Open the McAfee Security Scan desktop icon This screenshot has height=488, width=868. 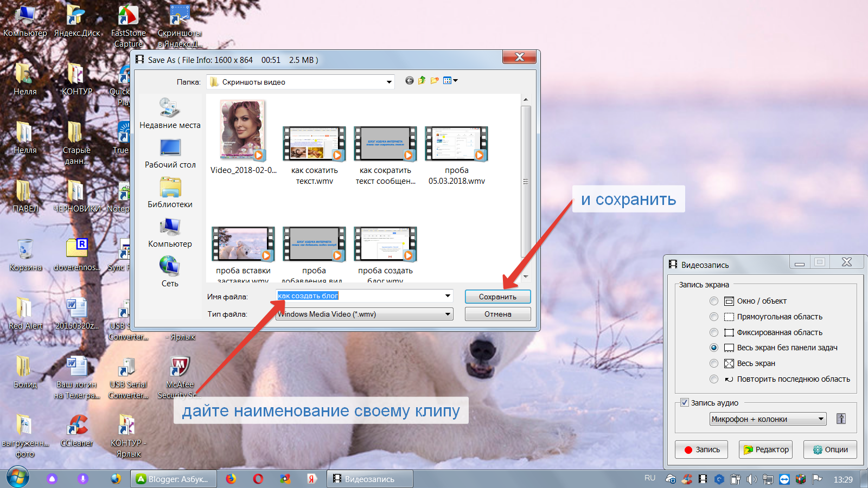[180, 377]
